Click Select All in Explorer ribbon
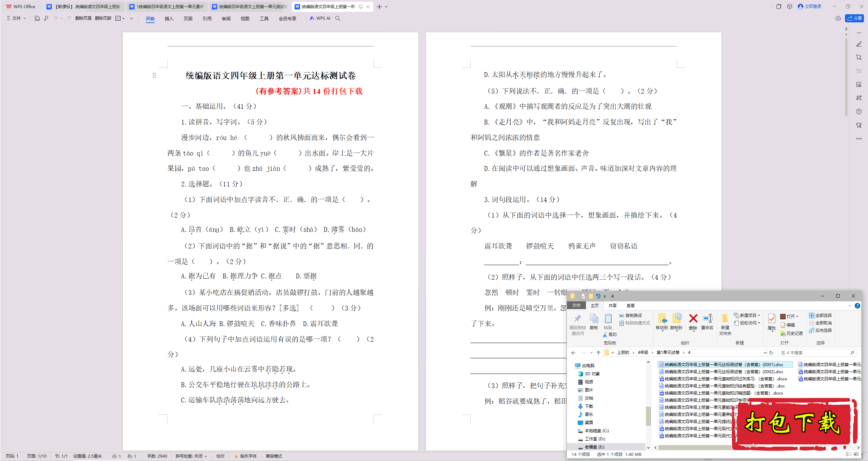The image size is (868, 461). pyautogui.click(x=820, y=316)
